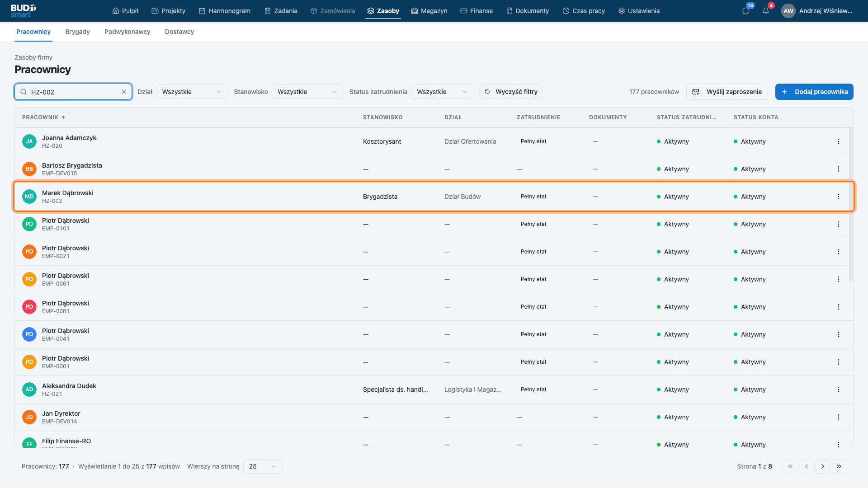The width and height of the screenshot is (868, 488).
Task: Click the Wyślij zaproszenie button
Action: [x=727, y=92]
